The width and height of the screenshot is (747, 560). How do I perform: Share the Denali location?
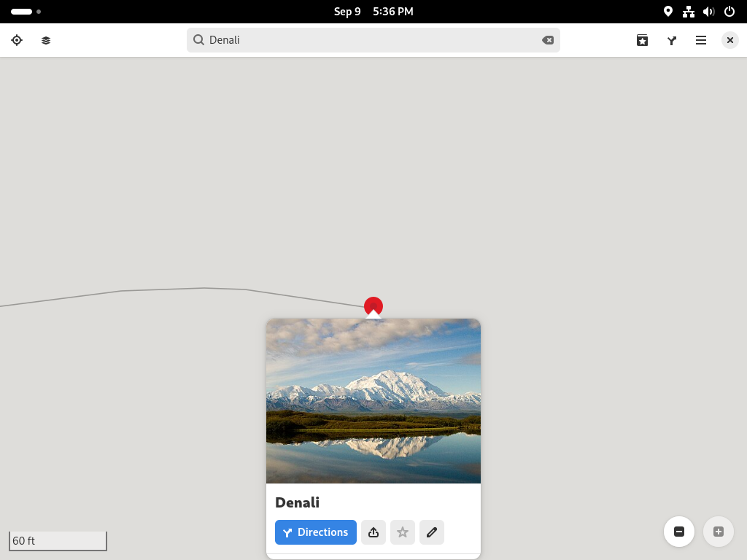(x=373, y=532)
